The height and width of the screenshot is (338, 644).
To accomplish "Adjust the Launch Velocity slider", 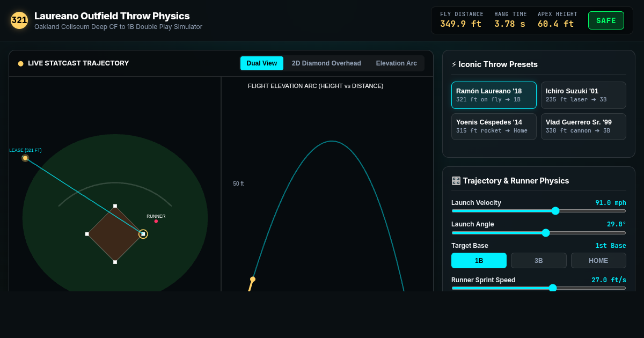I will click(539, 211).
